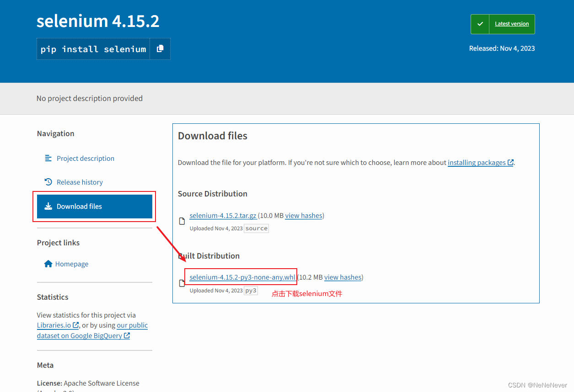The image size is (574, 392).
Task: Open the installing packages documentation
Action: pyautogui.click(x=477, y=162)
